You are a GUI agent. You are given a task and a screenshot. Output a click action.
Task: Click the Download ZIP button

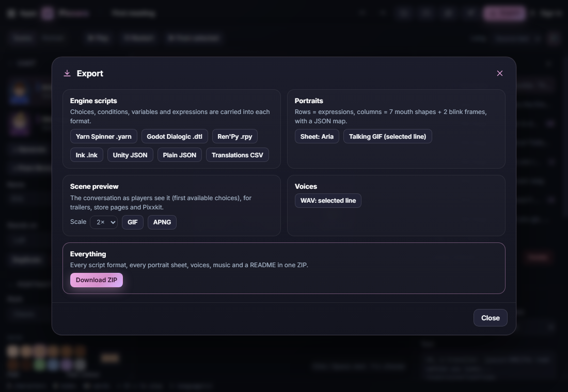(97, 280)
